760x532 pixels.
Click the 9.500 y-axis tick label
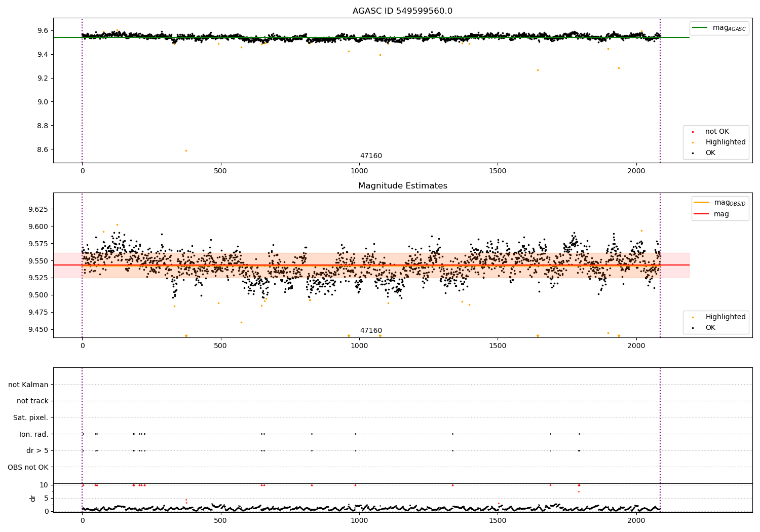(39, 295)
